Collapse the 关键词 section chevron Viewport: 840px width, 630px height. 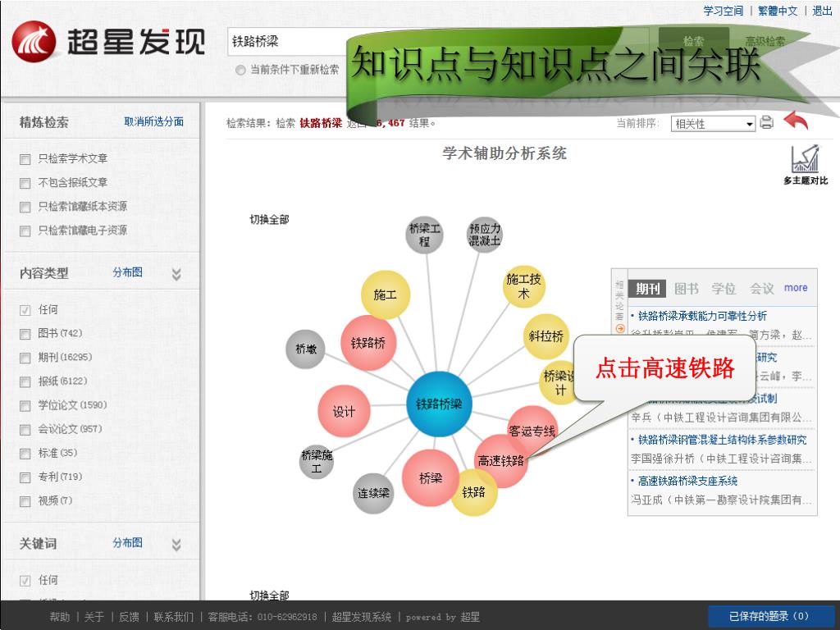[176, 545]
